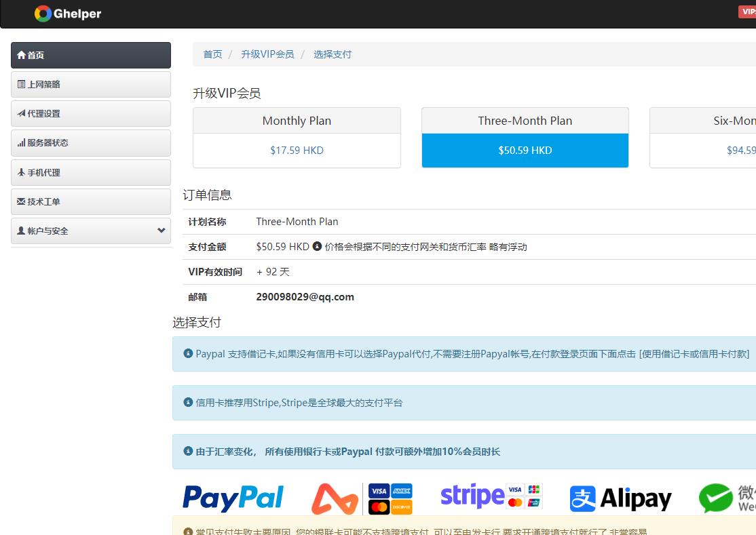Click the user icon beside 帐户与安全
756x535 pixels.
[21, 231]
